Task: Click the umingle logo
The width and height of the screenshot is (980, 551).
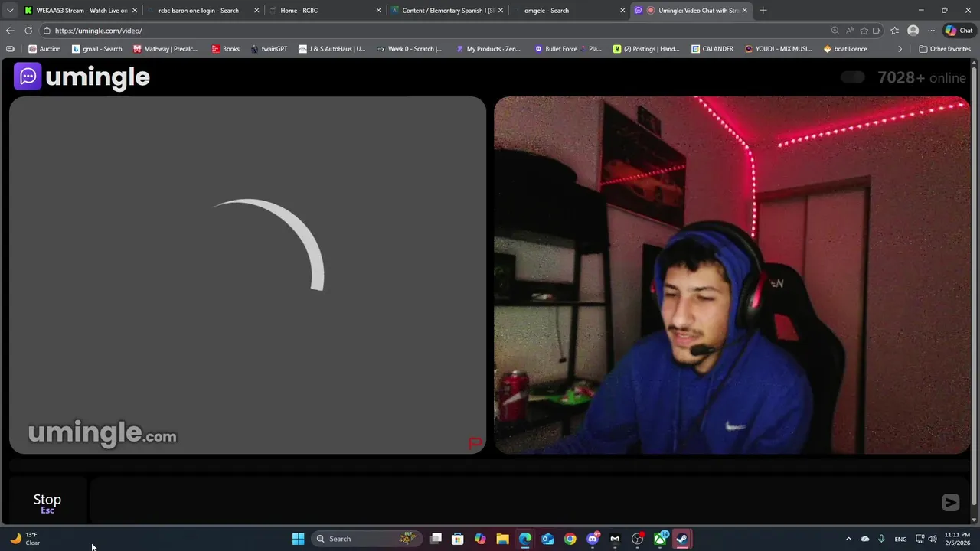Action: point(82,77)
